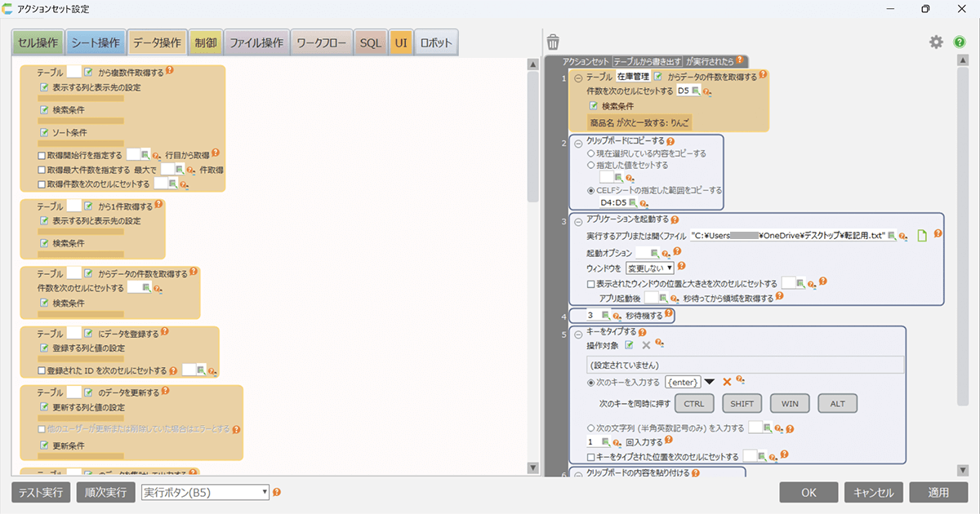Check キーをタイプされた位置を次のセルにセットする
980x514 pixels.
point(591,457)
